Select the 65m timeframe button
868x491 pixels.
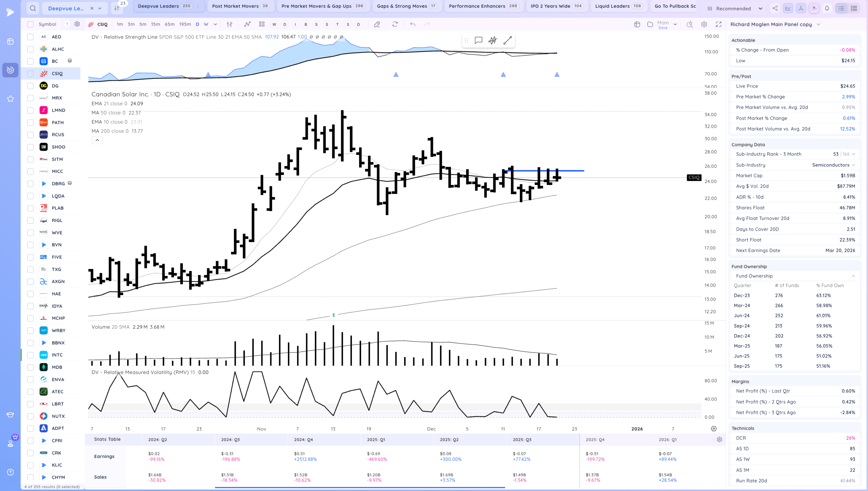pyautogui.click(x=170, y=24)
